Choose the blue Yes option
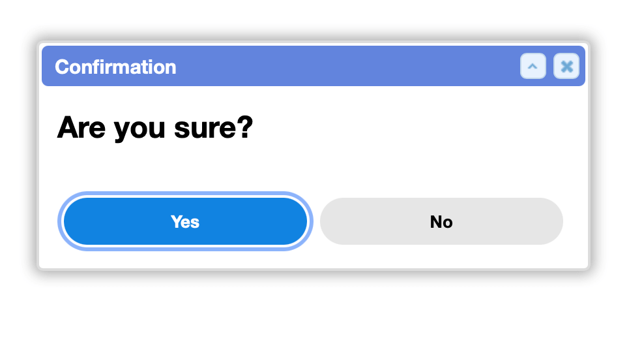 (185, 221)
